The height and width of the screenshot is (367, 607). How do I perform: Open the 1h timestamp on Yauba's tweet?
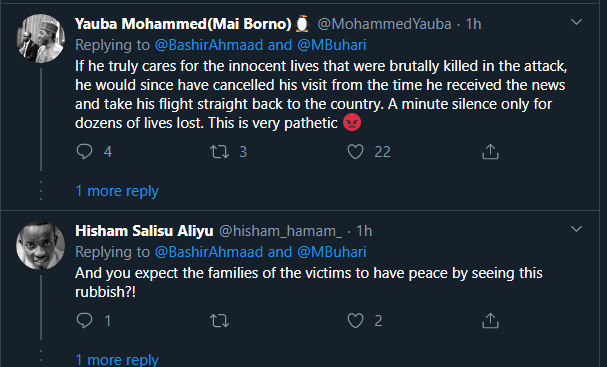pos(473,24)
